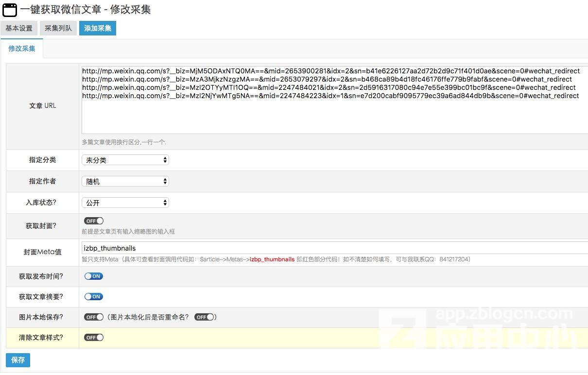588x375 pixels.
Task: Turn on the 清除文章样式 toggle
Action: (94, 338)
